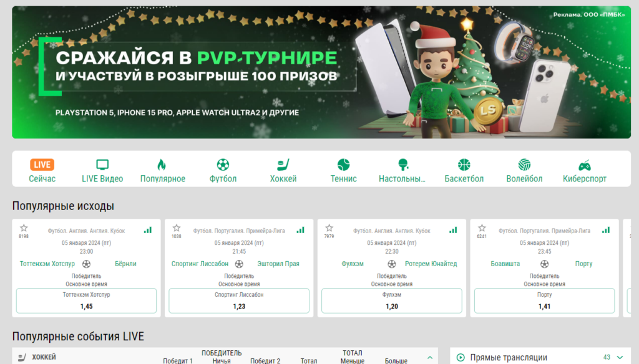
Task: Open the PVP-турнир promo banner
Action: click(x=321, y=72)
